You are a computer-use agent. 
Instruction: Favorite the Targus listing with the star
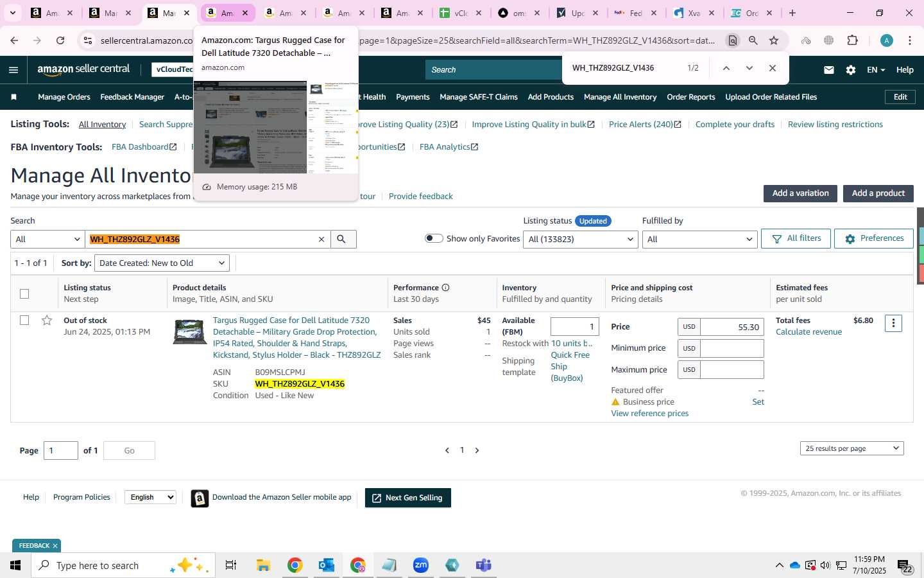(x=47, y=320)
